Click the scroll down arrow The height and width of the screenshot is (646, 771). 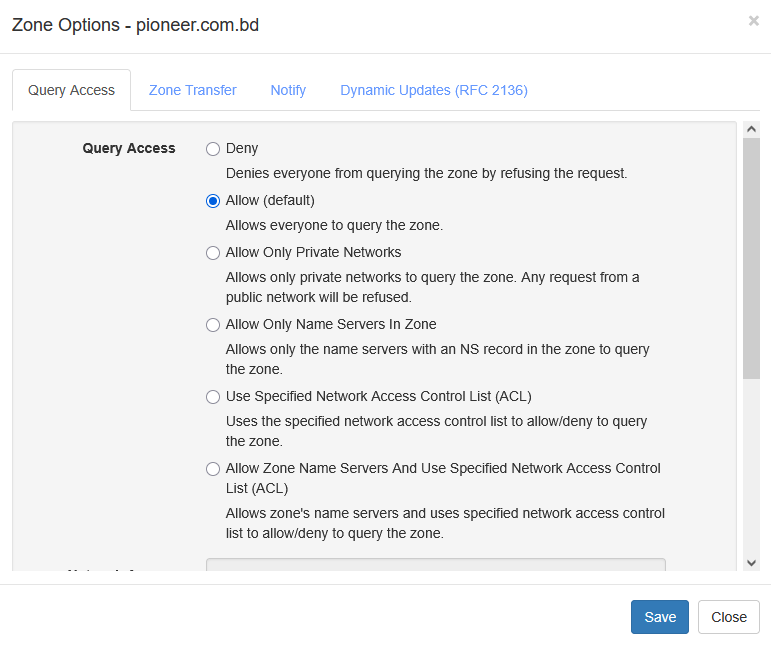click(751, 563)
